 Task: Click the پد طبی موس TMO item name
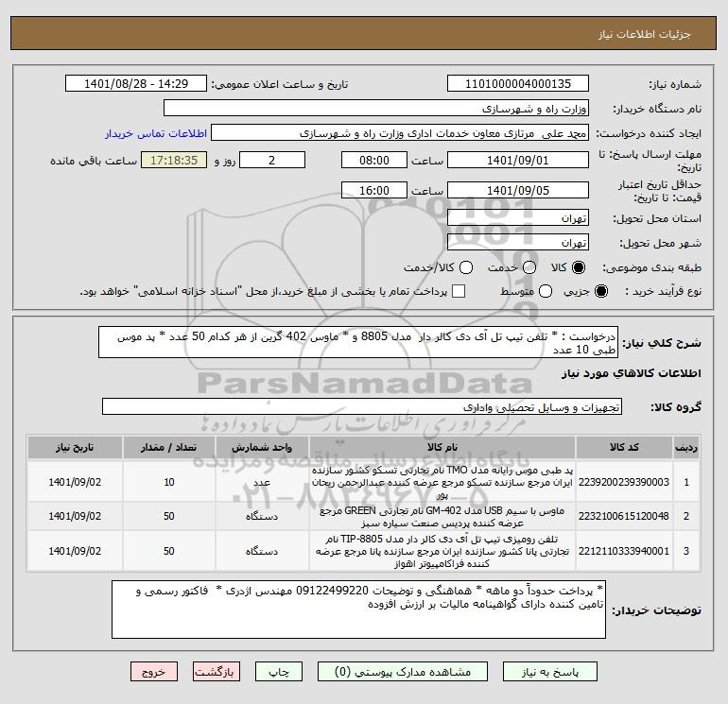point(442,483)
